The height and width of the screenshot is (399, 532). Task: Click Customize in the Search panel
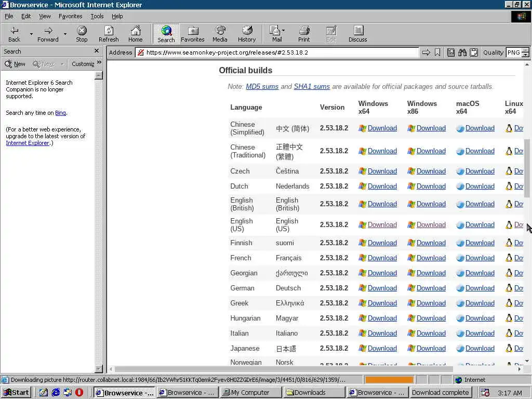[x=83, y=64]
